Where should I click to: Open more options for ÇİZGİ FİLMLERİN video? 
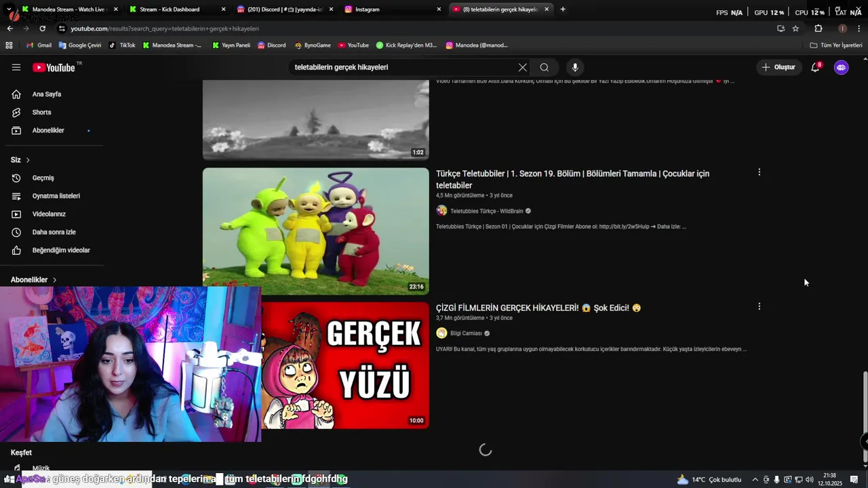[x=759, y=306]
